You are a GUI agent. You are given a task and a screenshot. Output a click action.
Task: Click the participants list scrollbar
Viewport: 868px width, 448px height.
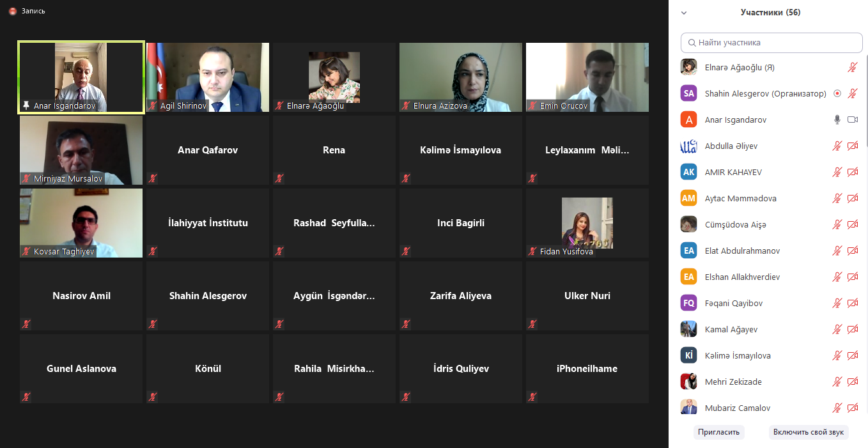(865, 102)
